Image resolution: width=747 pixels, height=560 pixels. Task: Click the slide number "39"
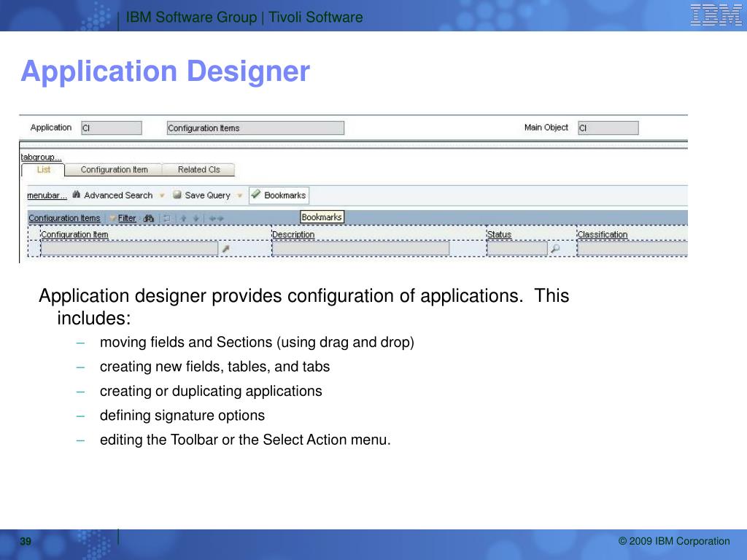pyautogui.click(x=26, y=541)
